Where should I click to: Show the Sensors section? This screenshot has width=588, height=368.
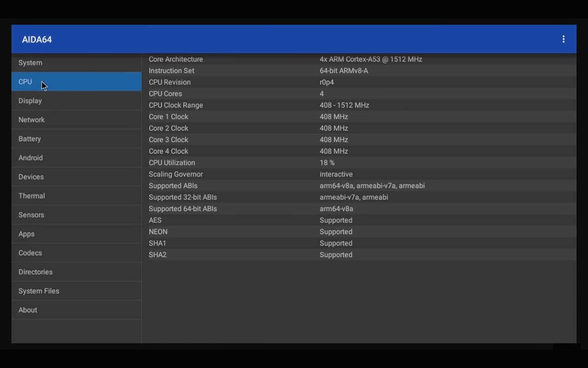click(x=76, y=215)
